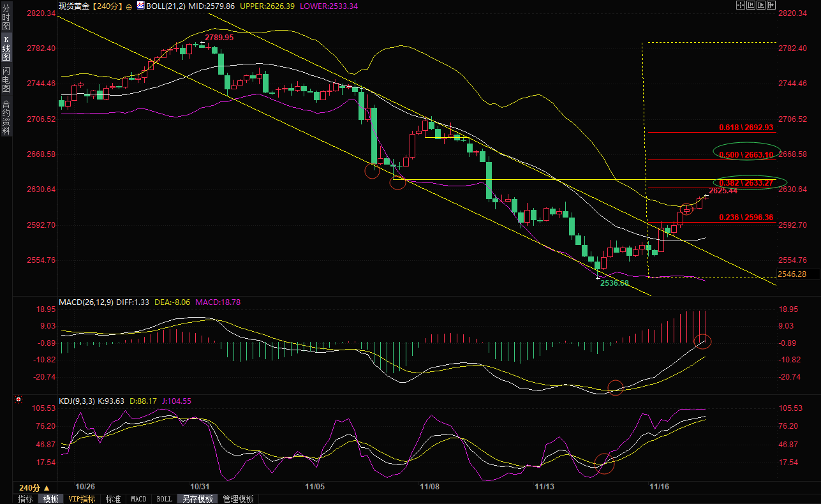Apply the BOLL template

point(164,499)
